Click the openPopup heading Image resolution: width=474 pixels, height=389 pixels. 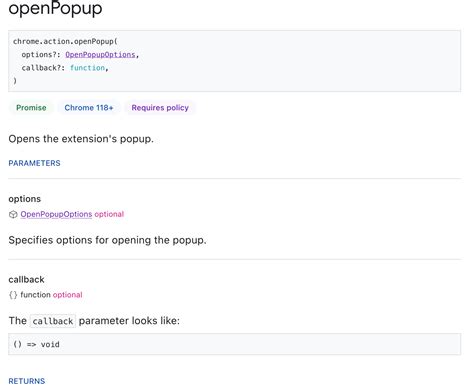tap(55, 8)
